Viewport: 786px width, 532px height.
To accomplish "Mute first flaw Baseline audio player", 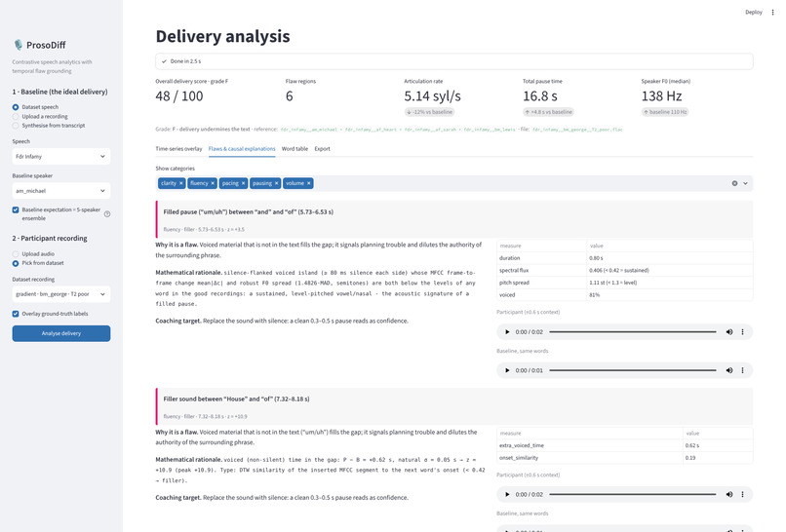I will coord(729,370).
